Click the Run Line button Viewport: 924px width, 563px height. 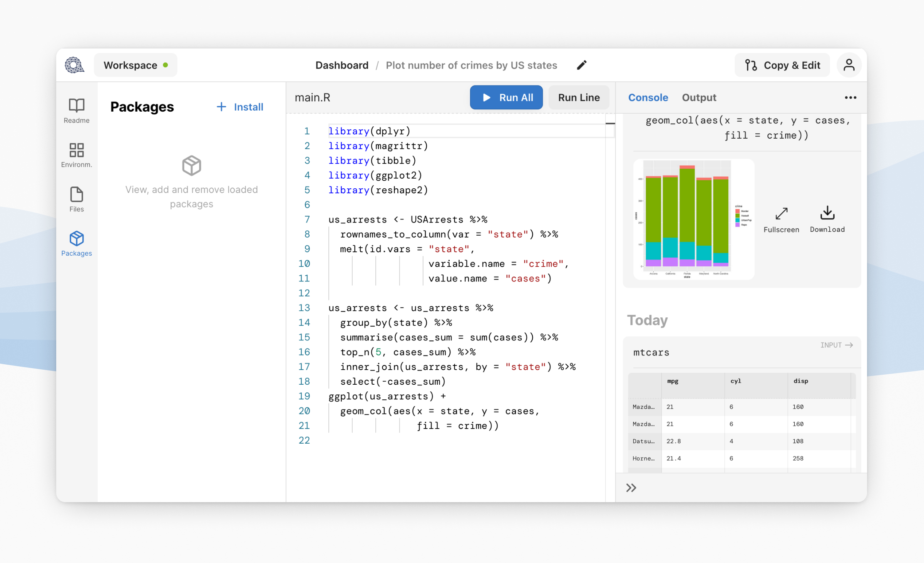tap(579, 97)
